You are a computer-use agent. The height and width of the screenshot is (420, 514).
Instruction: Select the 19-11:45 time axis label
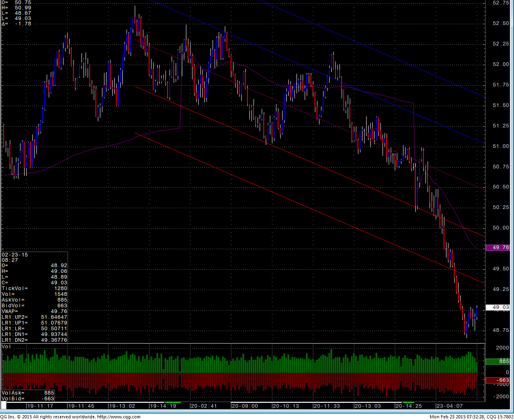81,406
